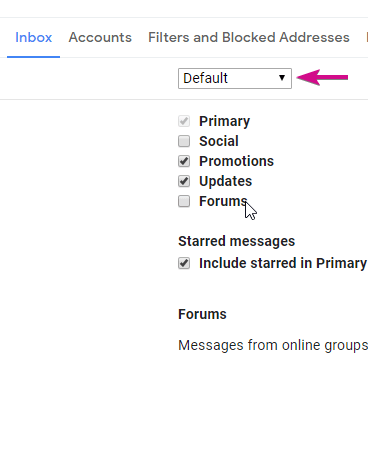
Task: Disable the Updates category checkbox
Action: [184, 181]
